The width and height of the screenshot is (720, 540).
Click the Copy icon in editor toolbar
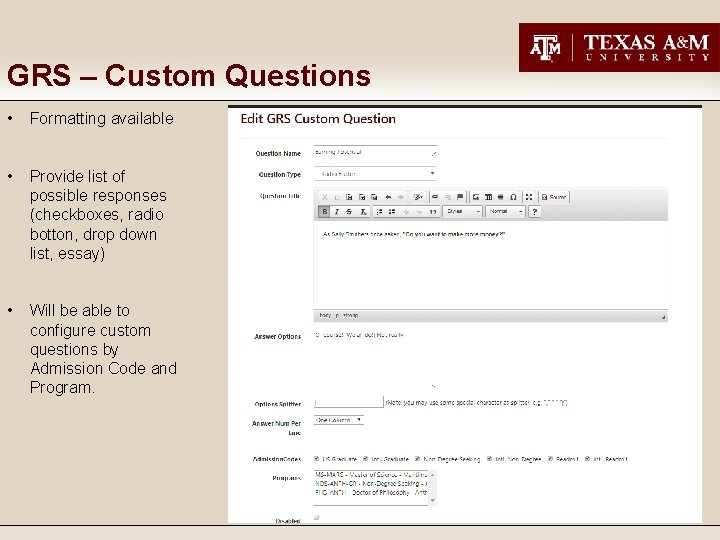pos(337,197)
